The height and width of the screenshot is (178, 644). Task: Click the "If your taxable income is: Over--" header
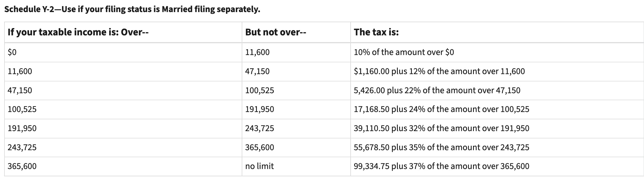(x=78, y=32)
